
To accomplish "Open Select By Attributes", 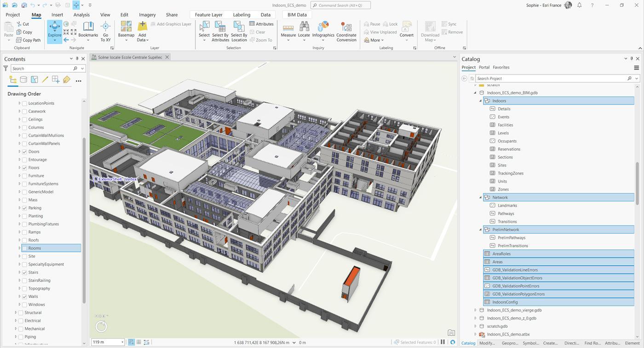I will coord(220,31).
